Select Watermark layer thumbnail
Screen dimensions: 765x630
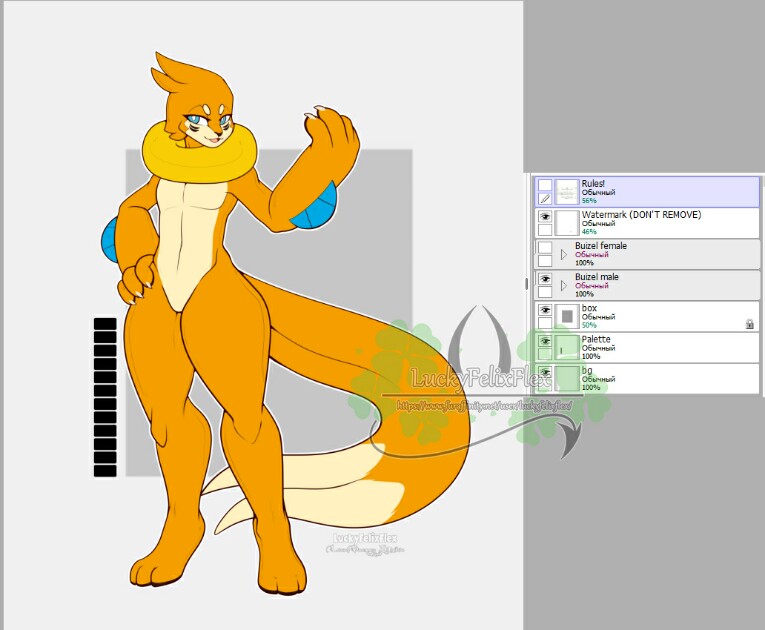[x=566, y=223]
